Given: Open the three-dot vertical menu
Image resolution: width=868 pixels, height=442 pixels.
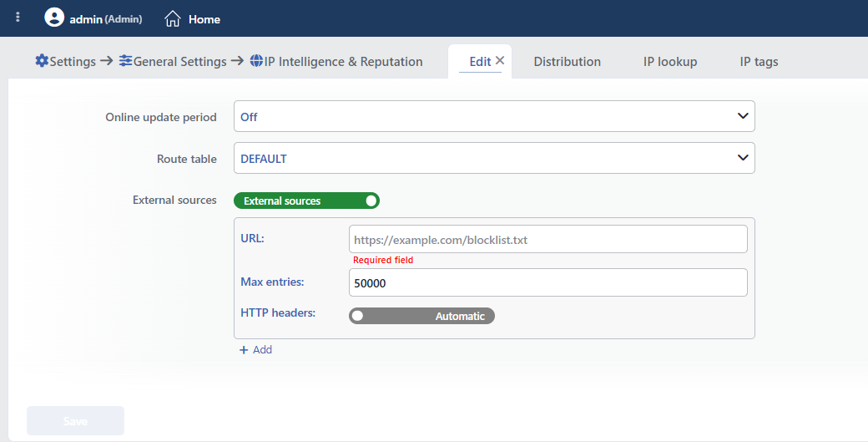Looking at the screenshot, I should click(18, 18).
